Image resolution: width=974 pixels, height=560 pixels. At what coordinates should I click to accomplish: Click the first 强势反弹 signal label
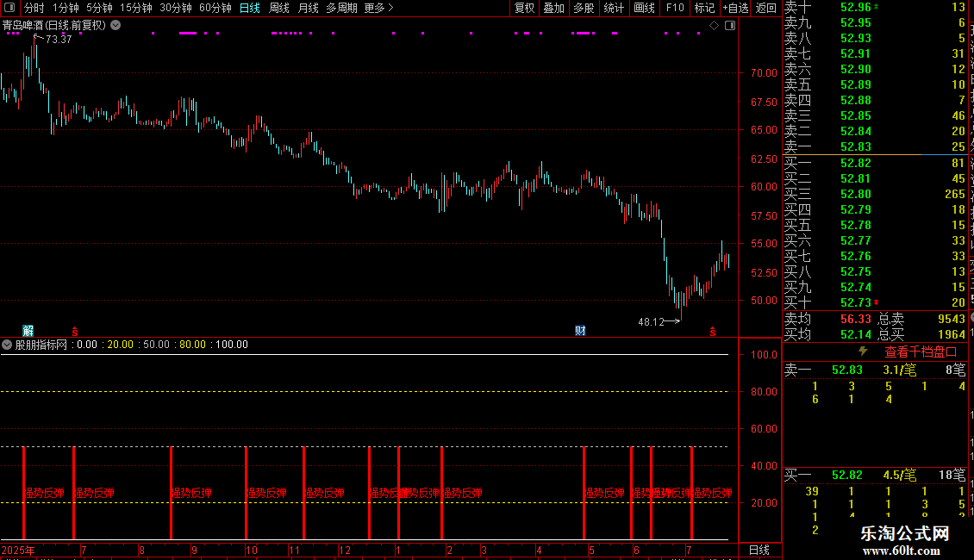tap(45, 493)
